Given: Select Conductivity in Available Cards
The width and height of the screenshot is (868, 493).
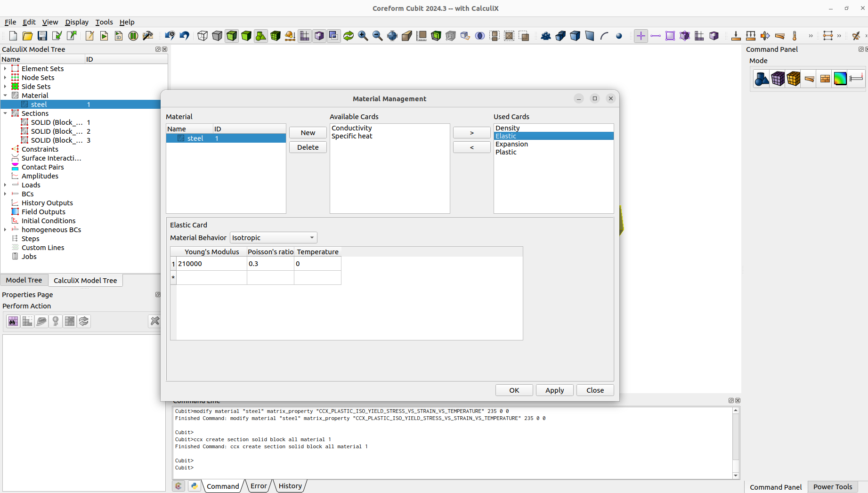Looking at the screenshot, I should (351, 128).
